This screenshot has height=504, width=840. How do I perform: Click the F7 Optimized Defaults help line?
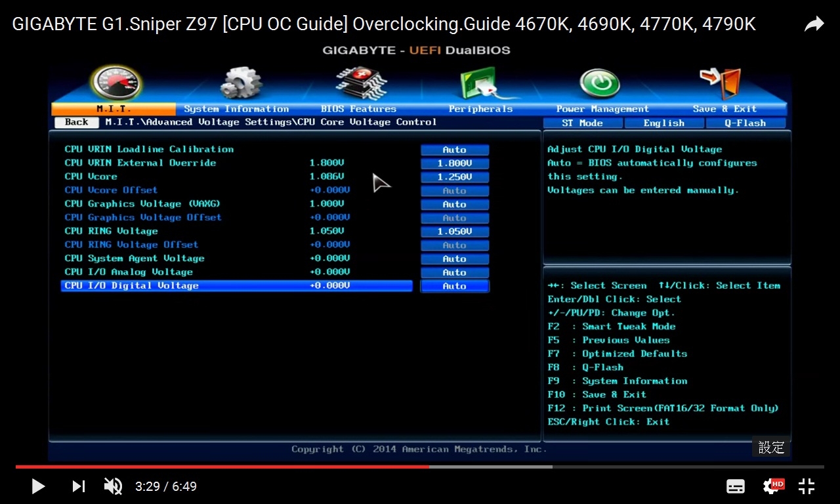click(x=618, y=354)
